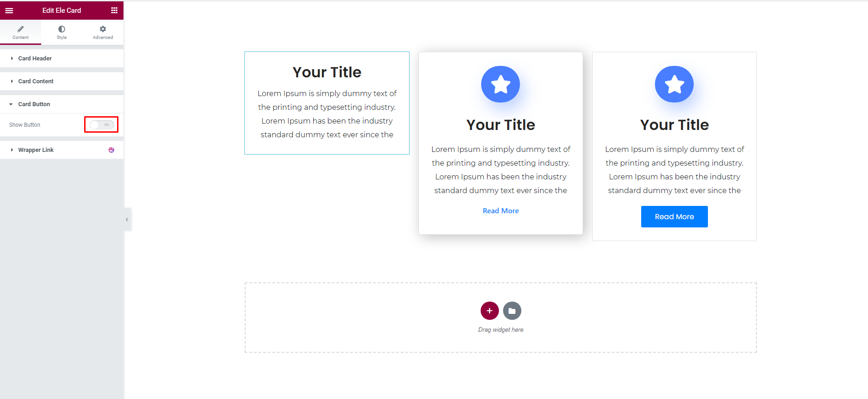The image size is (868, 399).
Task: Click the plus add section button
Action: click(489, 311)
